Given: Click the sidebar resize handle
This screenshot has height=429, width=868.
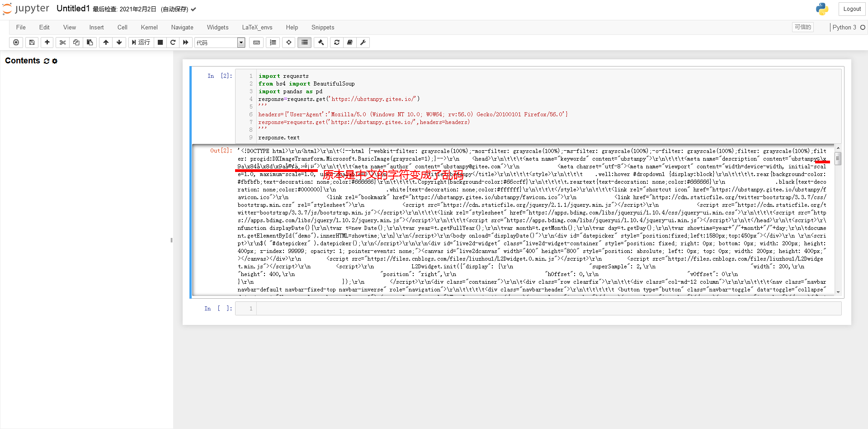Looking at the screenshot, I should (x=171, y=240).
